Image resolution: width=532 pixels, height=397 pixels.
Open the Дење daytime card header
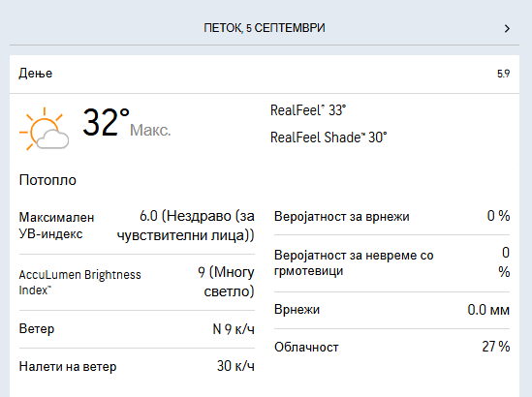pyautogui.click(x=265, y=74)
